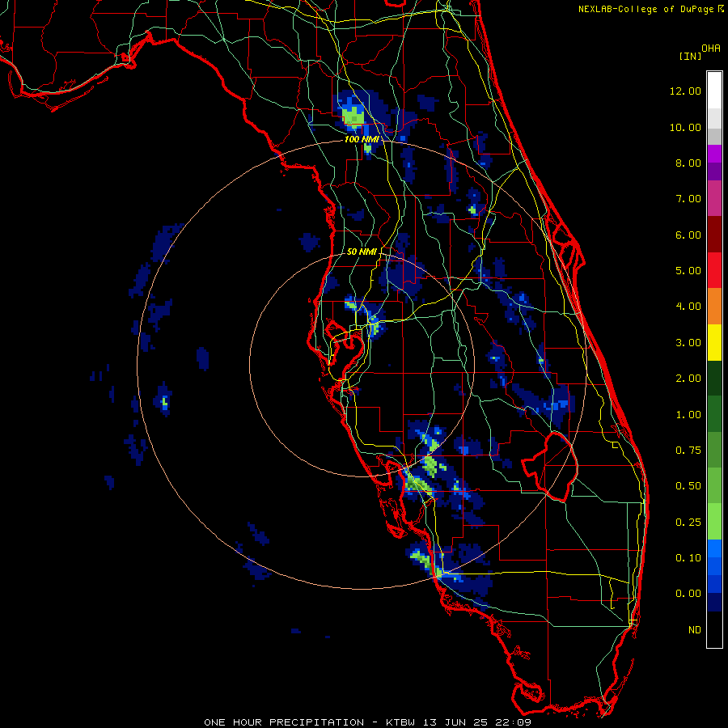Click the KTBW station identifier in caption
728x728 pixels.
402,722
